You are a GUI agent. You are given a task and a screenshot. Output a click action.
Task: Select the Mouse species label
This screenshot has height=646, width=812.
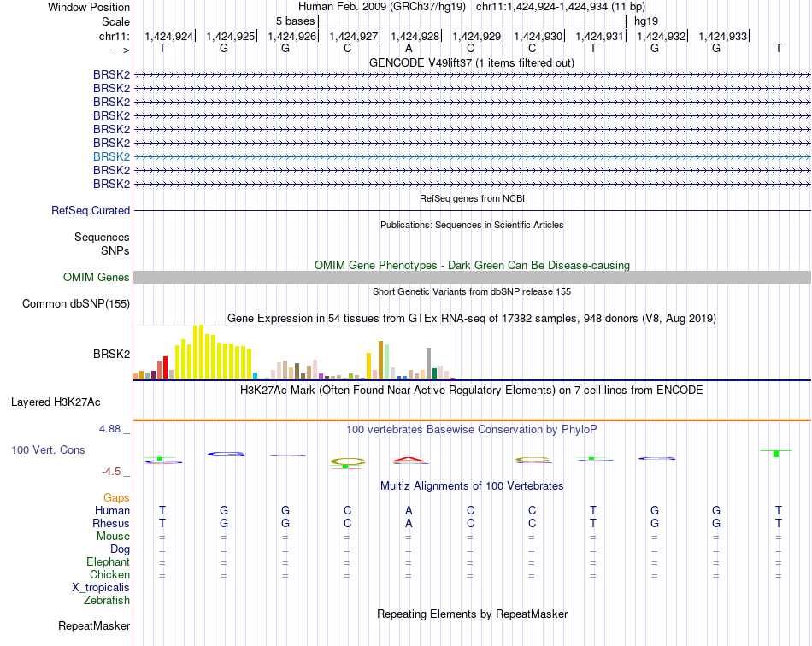click(113, 537)
